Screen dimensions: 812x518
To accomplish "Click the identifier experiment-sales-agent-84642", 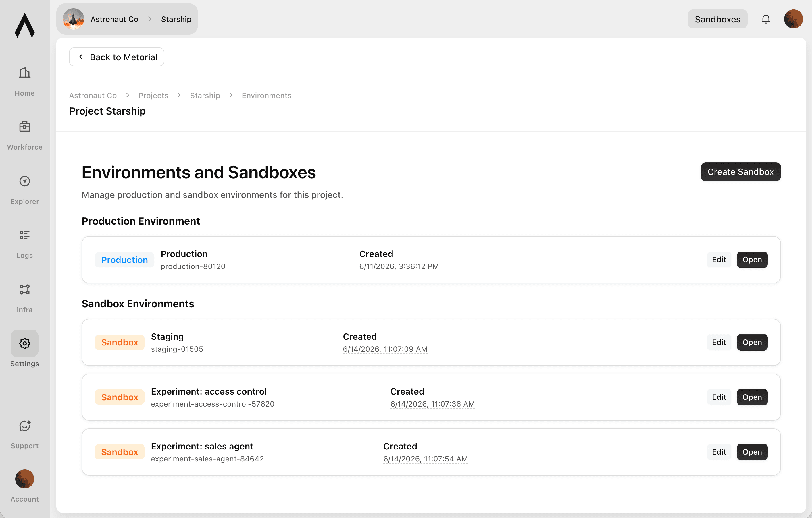I will tap(207, 459).
